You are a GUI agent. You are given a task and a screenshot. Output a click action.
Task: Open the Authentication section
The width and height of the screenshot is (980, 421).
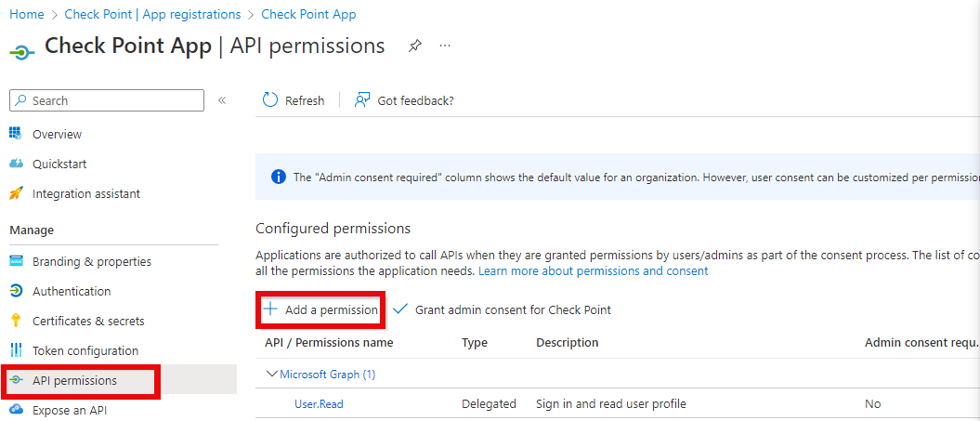click(71, 292)
